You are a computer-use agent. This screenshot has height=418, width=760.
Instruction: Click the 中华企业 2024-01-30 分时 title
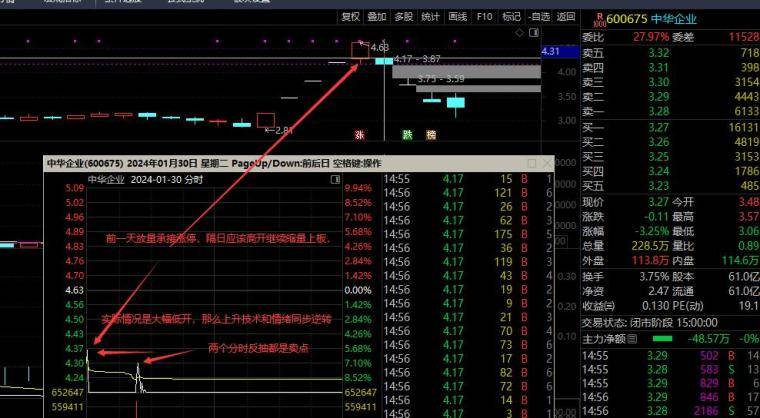click(x=145, y=180)
